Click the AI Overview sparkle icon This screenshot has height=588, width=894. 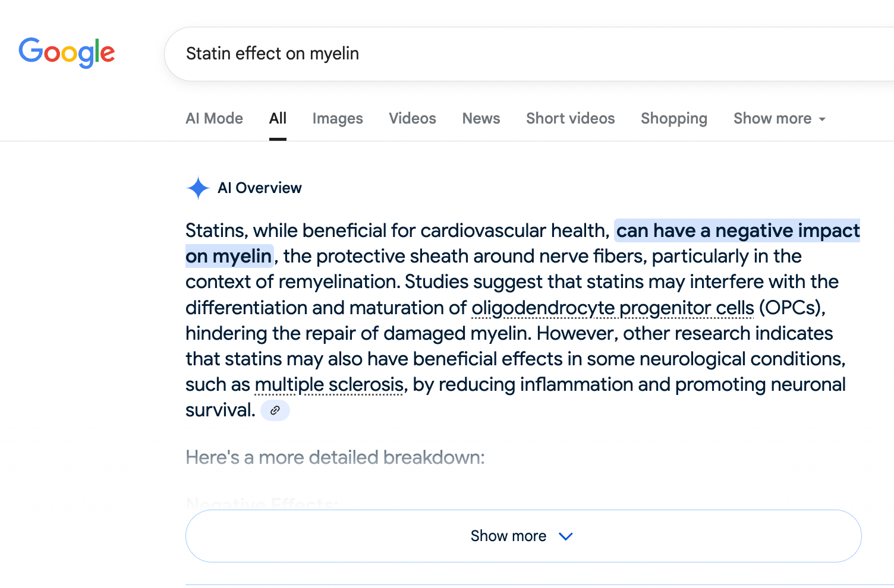(x=198, y=188)
